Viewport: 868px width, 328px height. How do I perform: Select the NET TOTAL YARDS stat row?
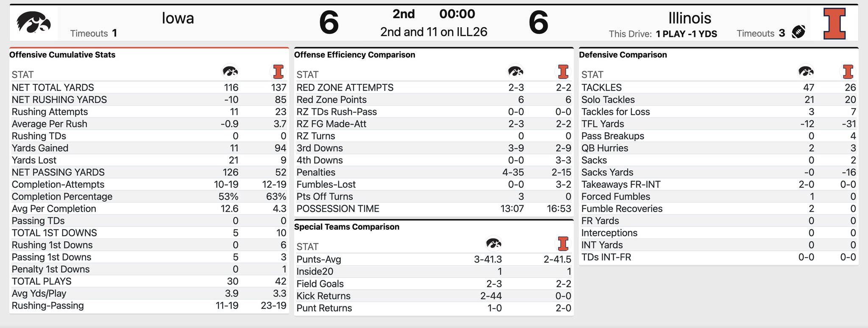pos(53,88)
